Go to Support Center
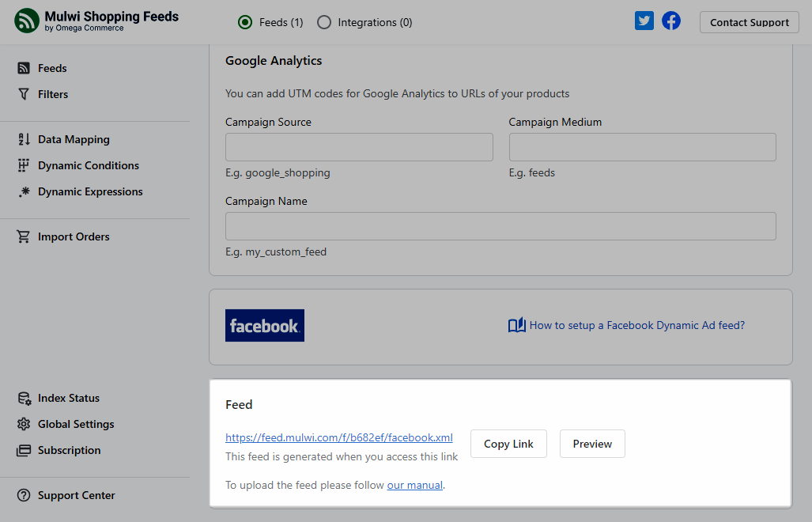Viewport: 812px width, 522px height. pyautogui.click(x=76, y=495)
